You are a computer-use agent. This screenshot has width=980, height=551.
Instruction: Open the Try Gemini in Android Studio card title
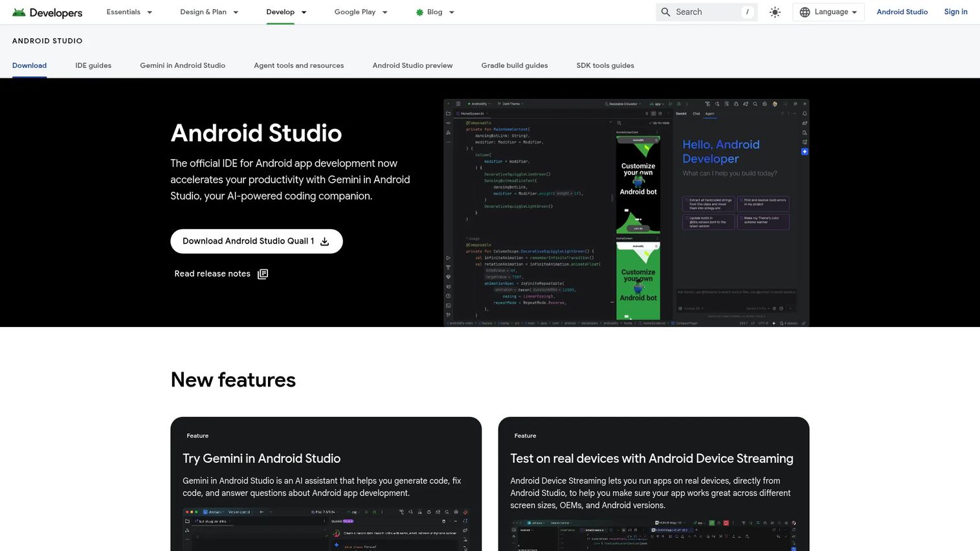(262, 458)
